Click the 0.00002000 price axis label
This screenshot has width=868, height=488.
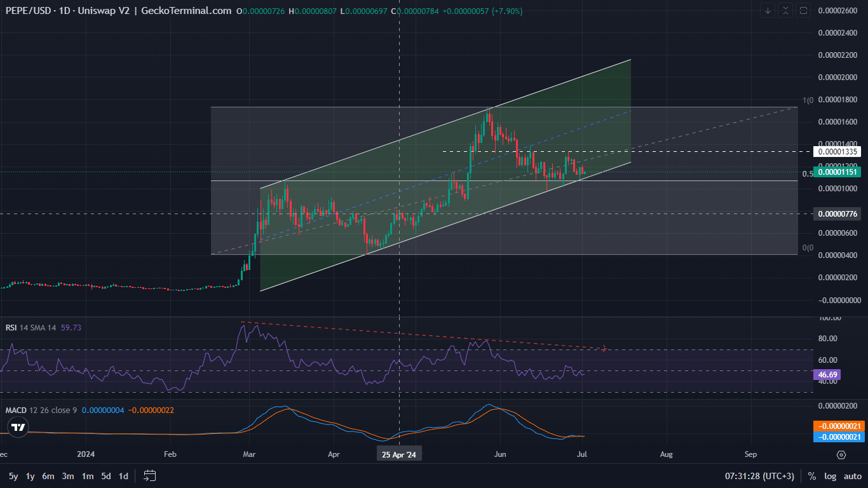pos(837,77)
